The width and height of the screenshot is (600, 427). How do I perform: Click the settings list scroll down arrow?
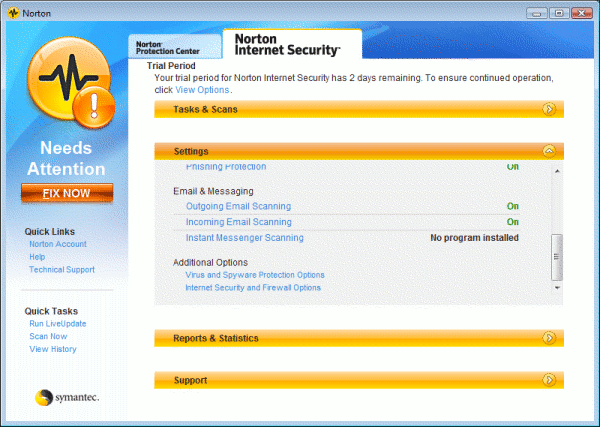pyautogui.click(x=557, y=287)
